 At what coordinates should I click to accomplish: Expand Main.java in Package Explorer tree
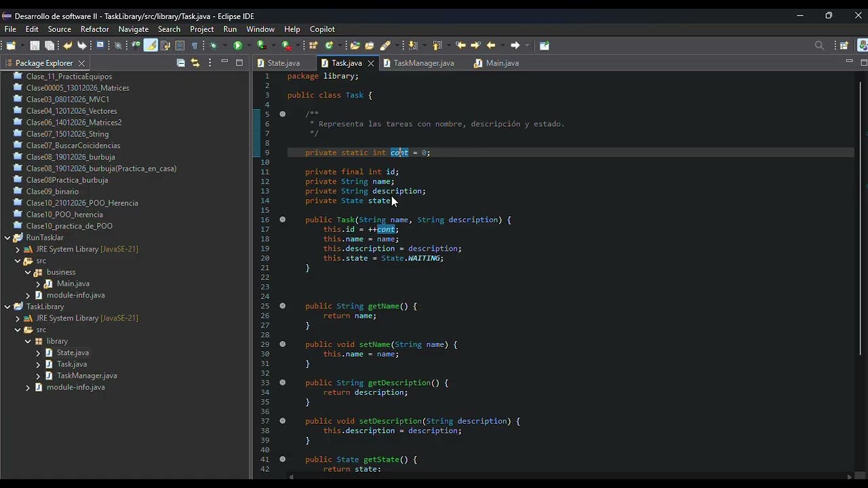tap(38, 284)
